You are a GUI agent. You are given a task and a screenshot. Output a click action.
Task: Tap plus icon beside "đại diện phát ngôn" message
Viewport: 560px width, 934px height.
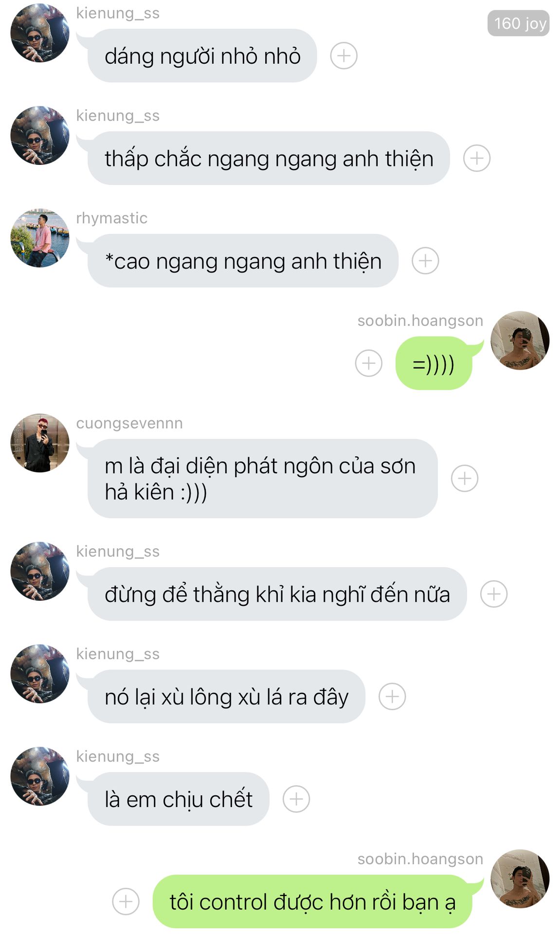click(x=464, y=478)
